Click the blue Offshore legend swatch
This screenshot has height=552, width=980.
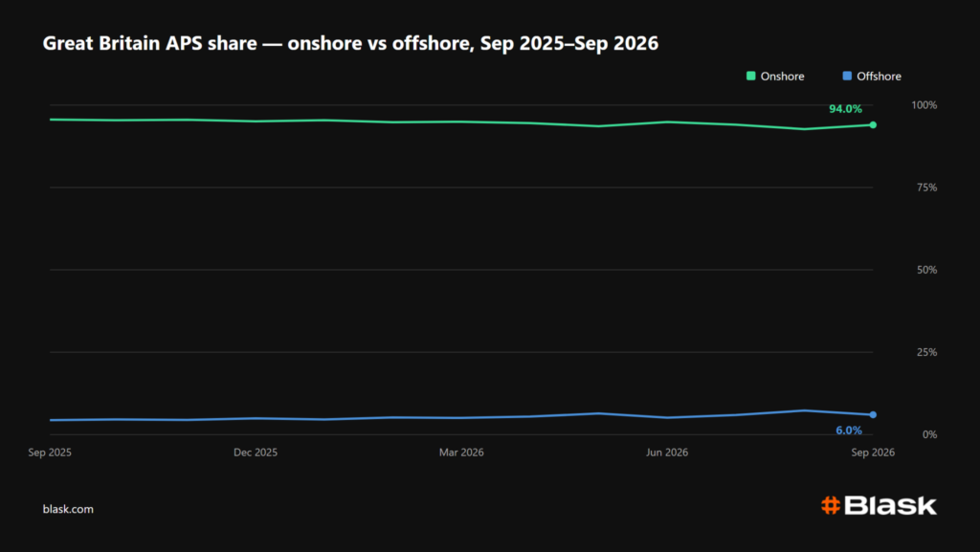(847, 77)
